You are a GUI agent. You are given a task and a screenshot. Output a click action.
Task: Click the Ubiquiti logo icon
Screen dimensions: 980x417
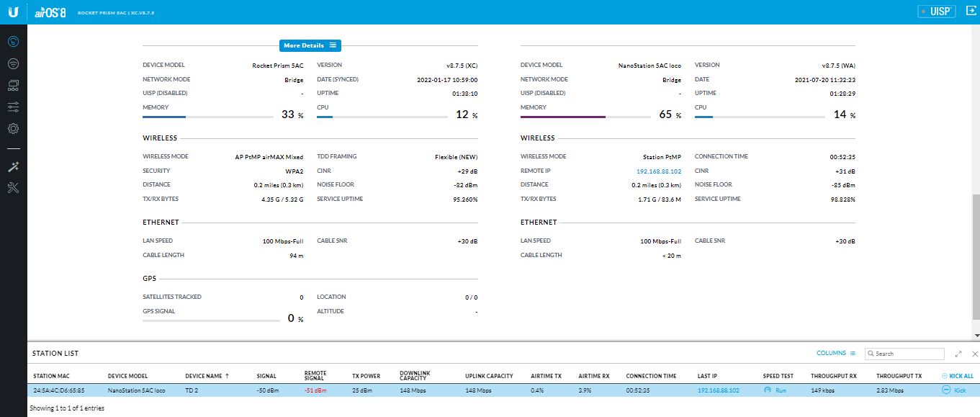coord(13,12)
